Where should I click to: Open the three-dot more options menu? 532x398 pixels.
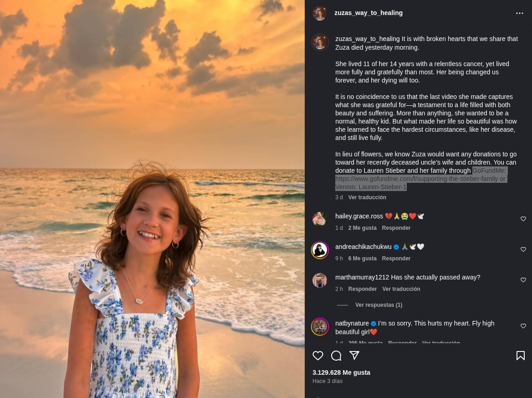[x=520, y=13]
